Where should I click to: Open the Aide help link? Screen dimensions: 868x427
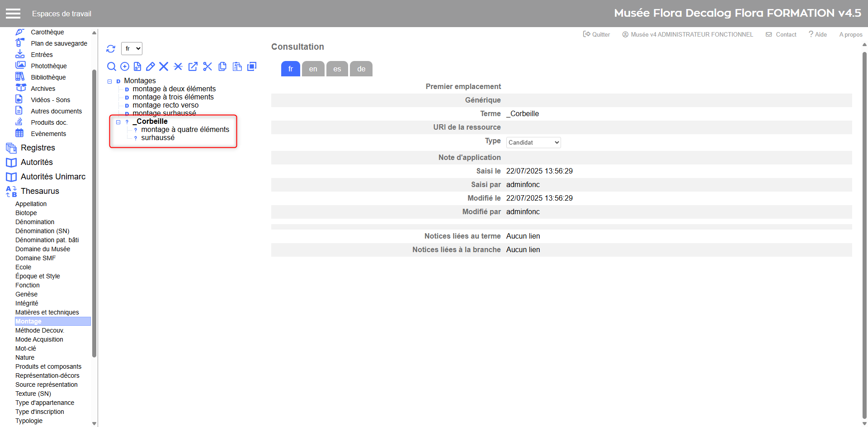click(818, 34)
